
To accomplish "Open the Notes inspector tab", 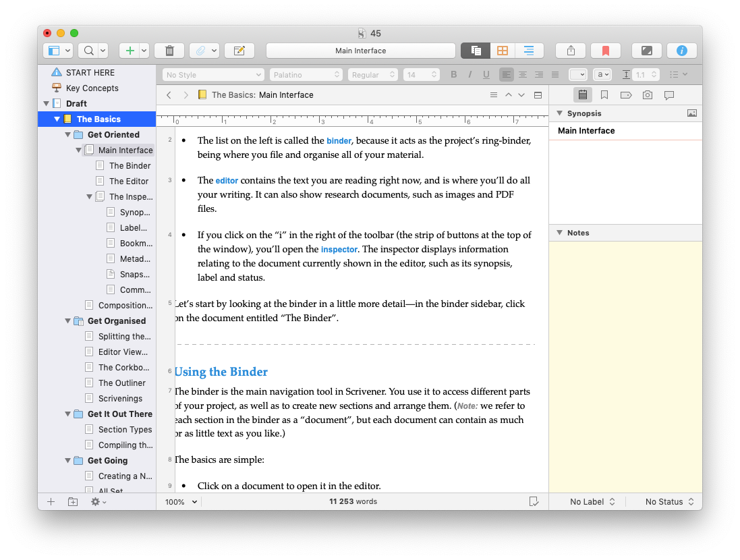I will click(x=583, y=95).
